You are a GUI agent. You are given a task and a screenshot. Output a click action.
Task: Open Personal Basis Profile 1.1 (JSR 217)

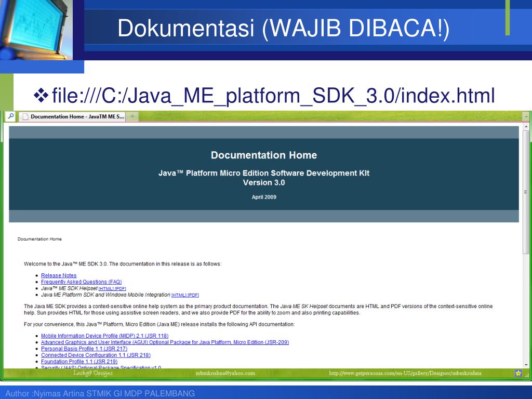(84, 349)
